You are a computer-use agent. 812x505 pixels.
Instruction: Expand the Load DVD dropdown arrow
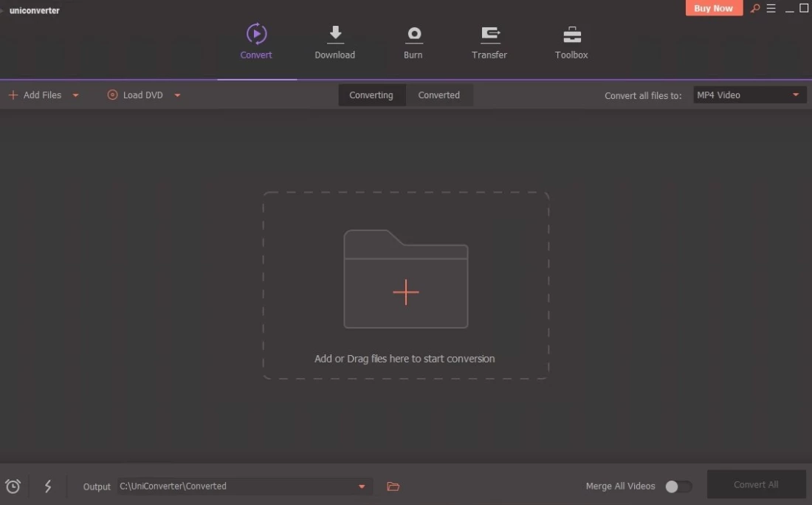(177, 95)
